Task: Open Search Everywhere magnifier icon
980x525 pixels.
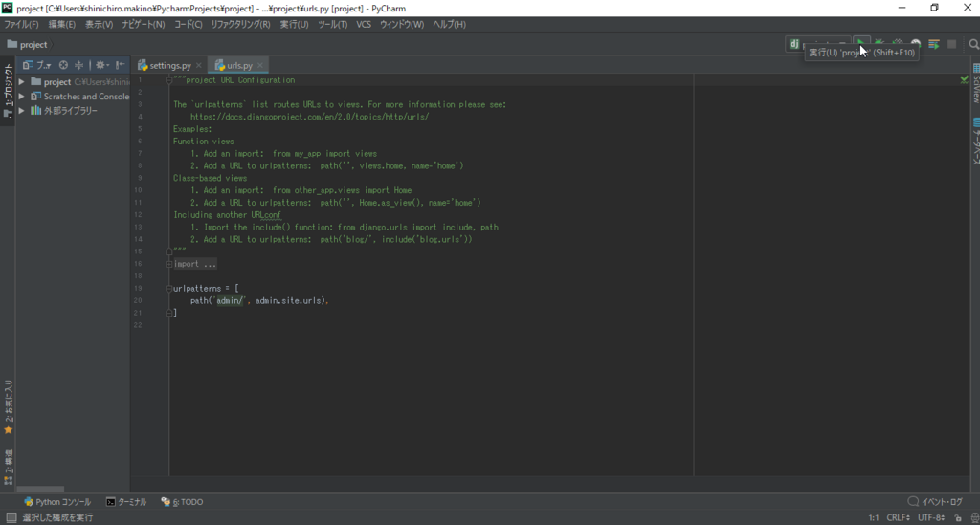Action: [973, 44]
